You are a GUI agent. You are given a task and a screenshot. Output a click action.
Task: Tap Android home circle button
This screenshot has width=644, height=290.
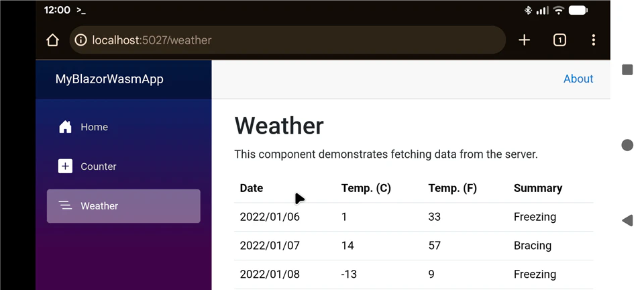point(627,145)
